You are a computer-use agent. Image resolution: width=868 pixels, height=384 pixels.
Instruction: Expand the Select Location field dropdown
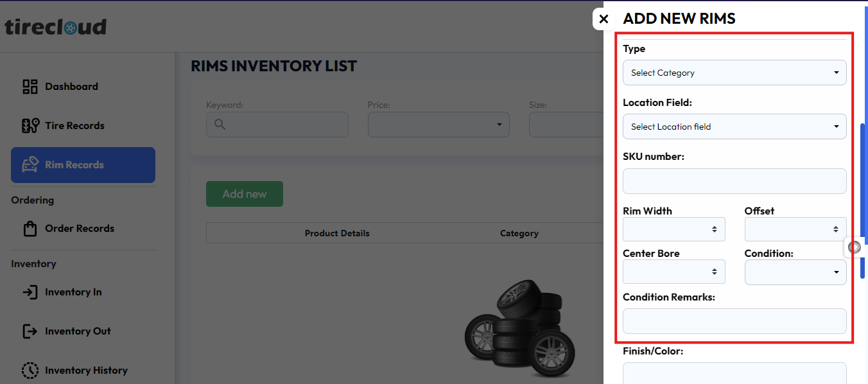pyautogui.click(x=734, y=127)
